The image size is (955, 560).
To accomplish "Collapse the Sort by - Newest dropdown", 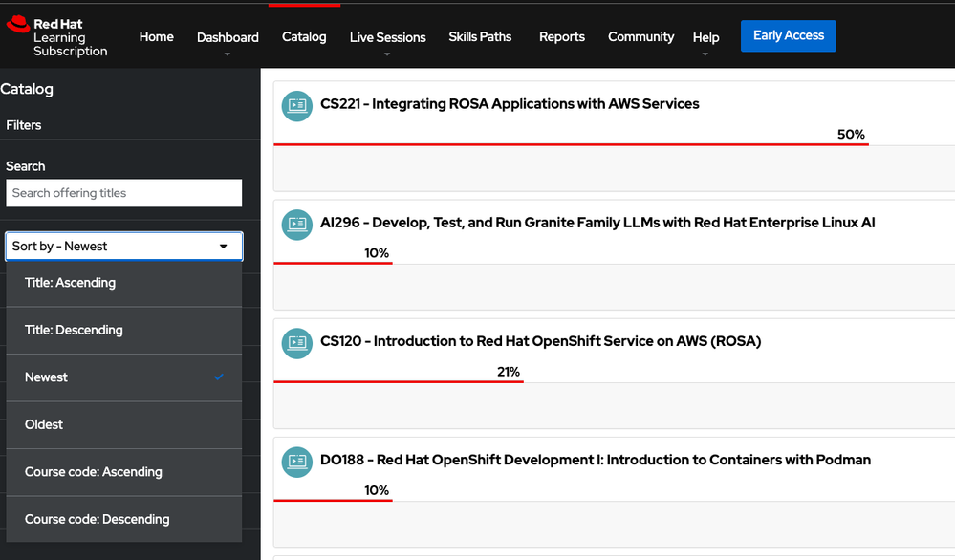I will point(124,247).
